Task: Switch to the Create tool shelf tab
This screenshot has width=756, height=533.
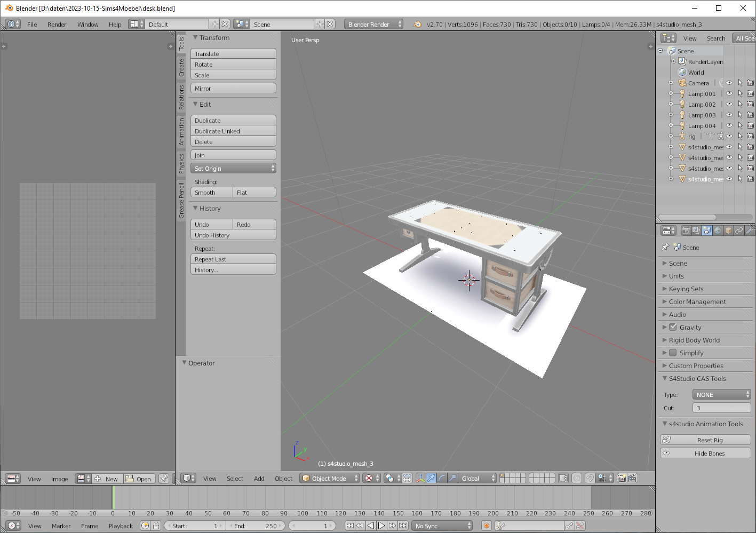Action: [x=181, y=68]
